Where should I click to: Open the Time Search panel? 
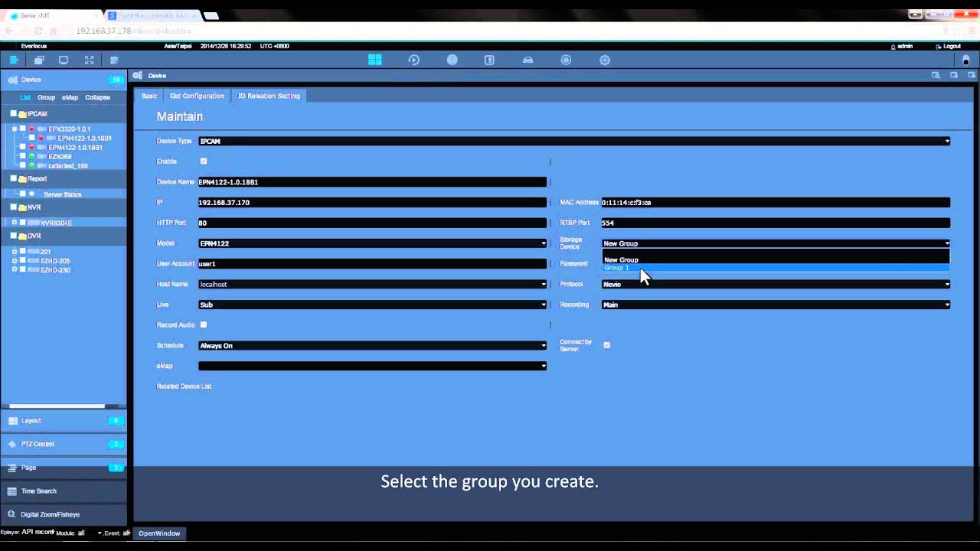pyautogui.click(x=64, y=491)
